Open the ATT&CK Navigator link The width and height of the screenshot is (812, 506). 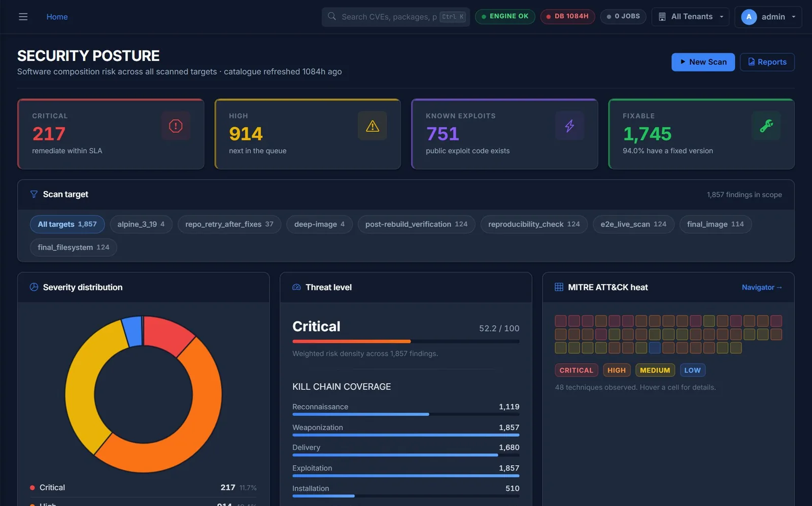click(762, 287)
